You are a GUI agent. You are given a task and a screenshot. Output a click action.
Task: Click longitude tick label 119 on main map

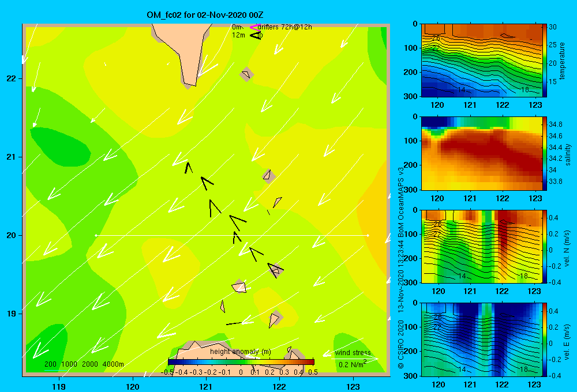pos(59,386)
